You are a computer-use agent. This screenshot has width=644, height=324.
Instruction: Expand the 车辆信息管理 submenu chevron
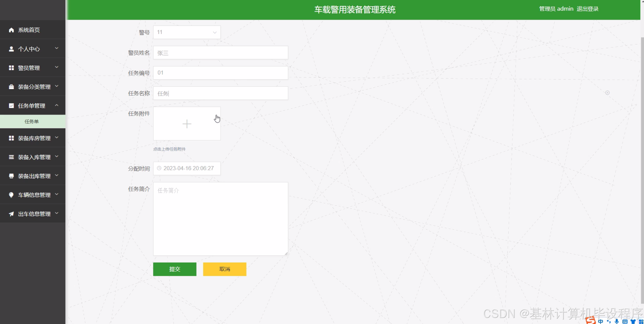click(x=57, y=194)
